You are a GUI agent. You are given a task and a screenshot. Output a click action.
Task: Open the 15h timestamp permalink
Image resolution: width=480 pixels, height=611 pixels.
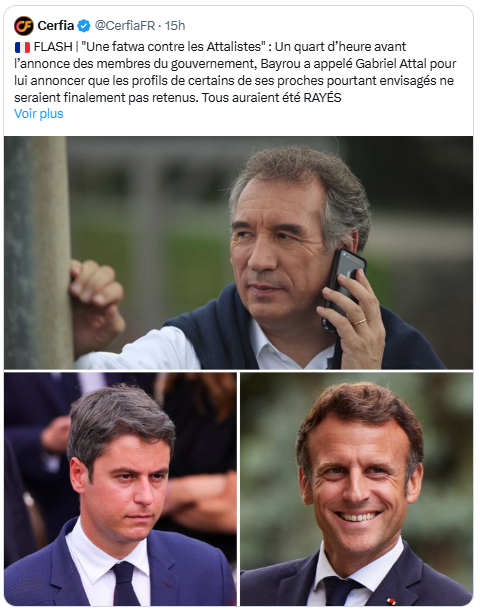(175, 26)
